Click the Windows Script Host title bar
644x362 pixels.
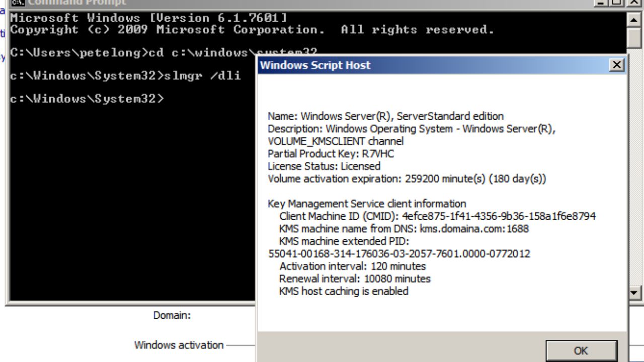tap(442, 65)
